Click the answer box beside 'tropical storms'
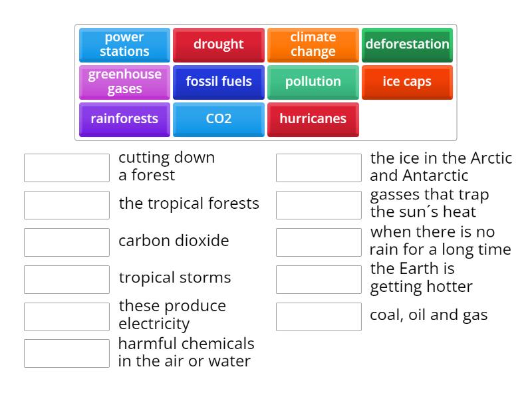 coord(66,279)
